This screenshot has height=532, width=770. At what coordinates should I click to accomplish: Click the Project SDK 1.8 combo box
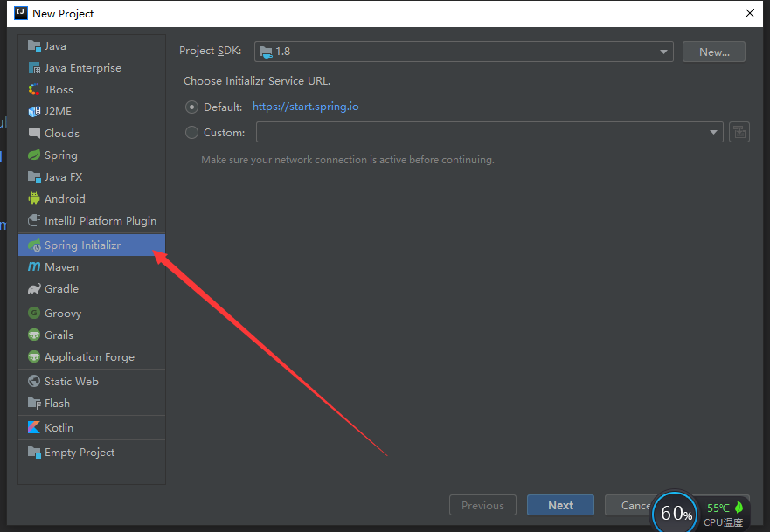pos(463,52)
